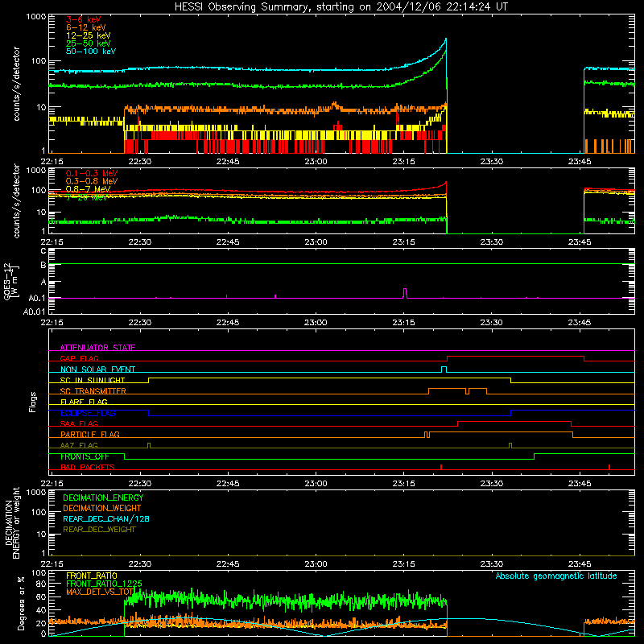Select the FLARE_FLAG label

84,402
